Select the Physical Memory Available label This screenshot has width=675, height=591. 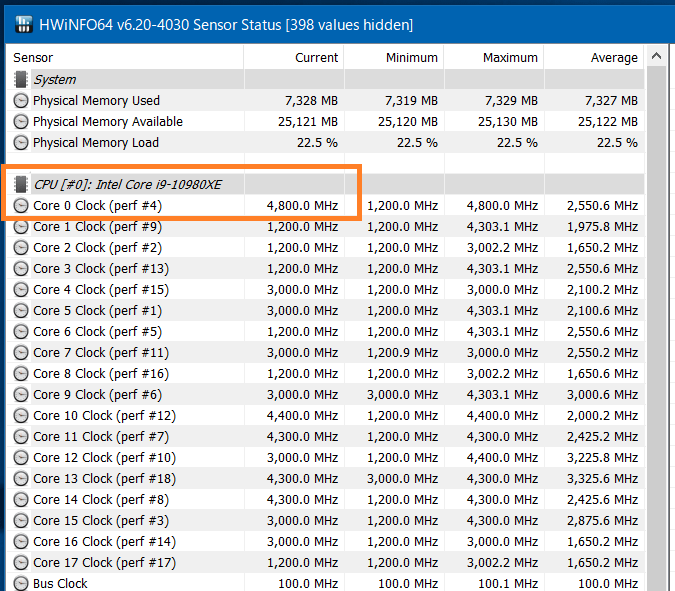click(x=108, y=121)
